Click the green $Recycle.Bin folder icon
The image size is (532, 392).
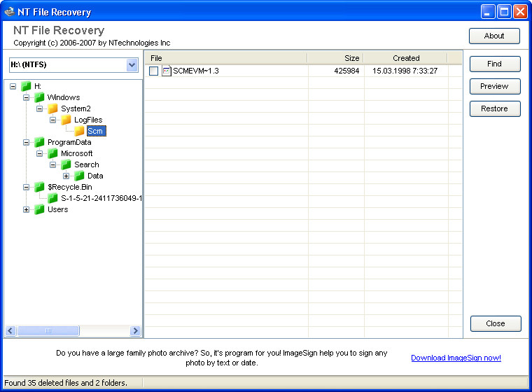click(39, 187)
